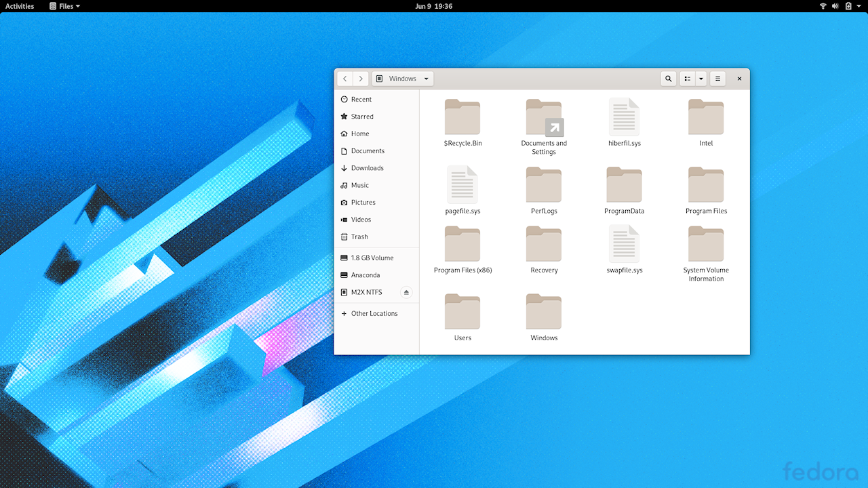This screenshot has height=488, width=868.
Task: Toggle list view with the view button
Action: [x=688, y=79]
